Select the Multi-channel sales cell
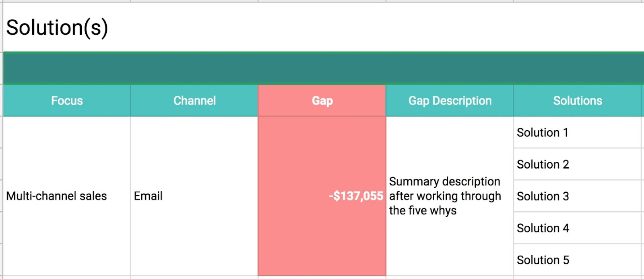Viewport: 644px width, 279px height. (x=67, y=196)
